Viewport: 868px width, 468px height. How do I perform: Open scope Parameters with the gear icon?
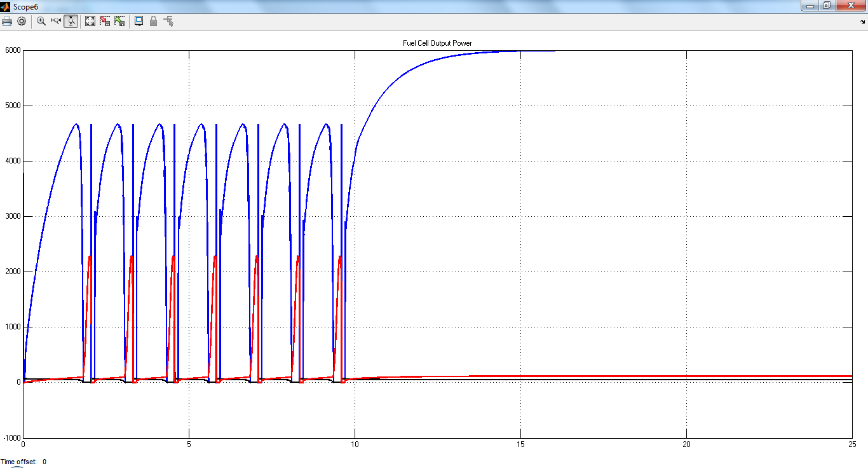click(x=22, y=21)
